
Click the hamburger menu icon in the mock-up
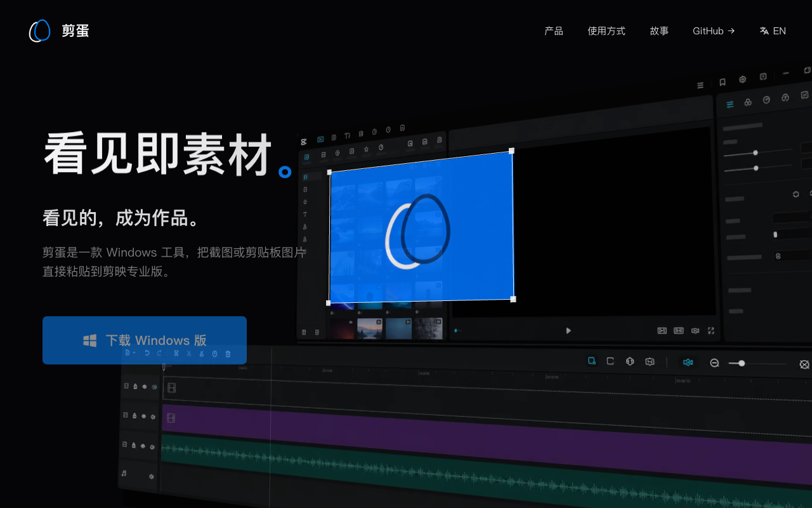click(700, 85)
